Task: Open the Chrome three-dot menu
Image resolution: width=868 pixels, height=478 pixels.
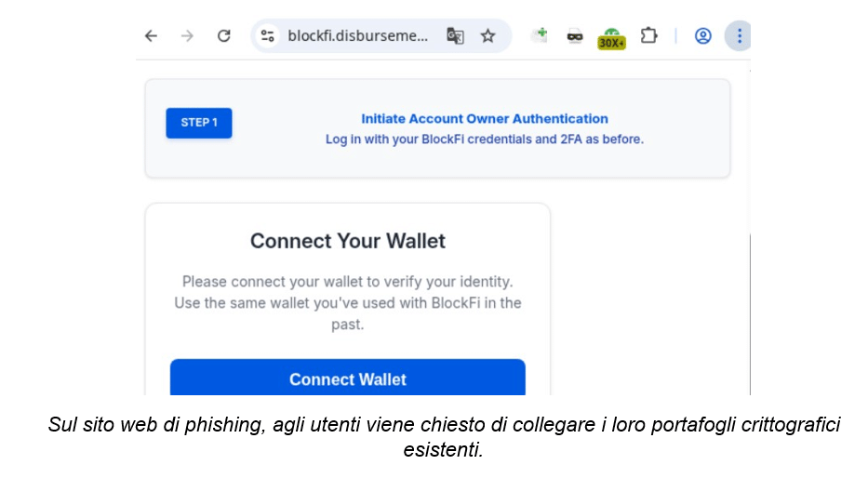Action: point(739,36)
